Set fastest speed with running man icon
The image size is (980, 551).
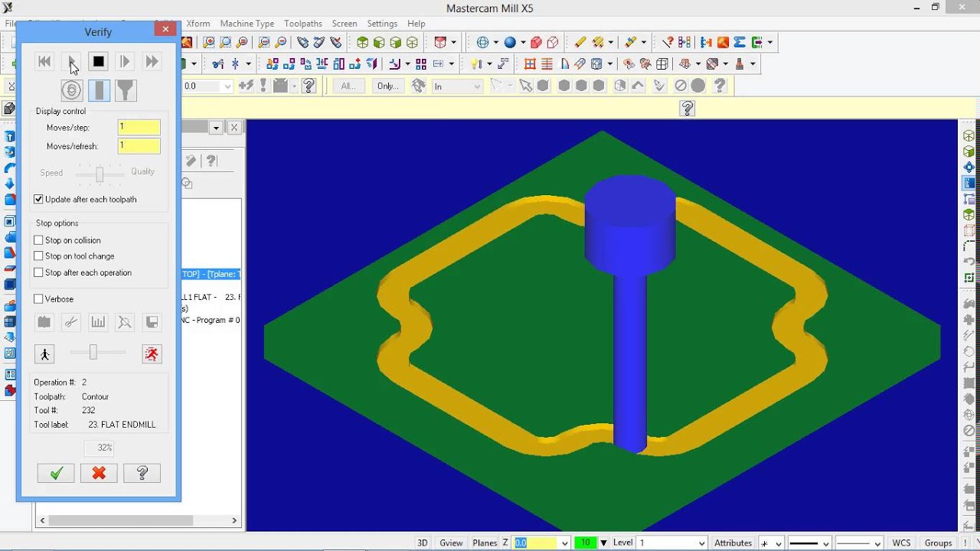point(152,354)
